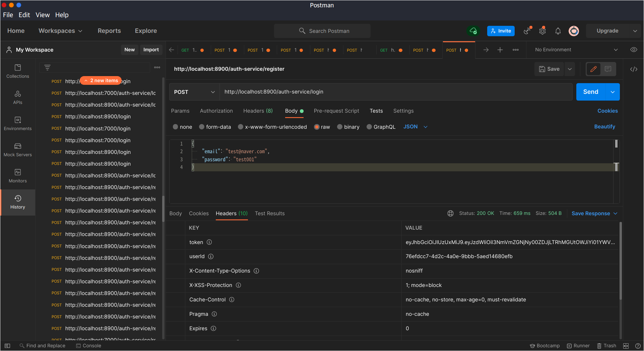
Task: Select the GraphQL body type
Action: [x=381, y=127]
